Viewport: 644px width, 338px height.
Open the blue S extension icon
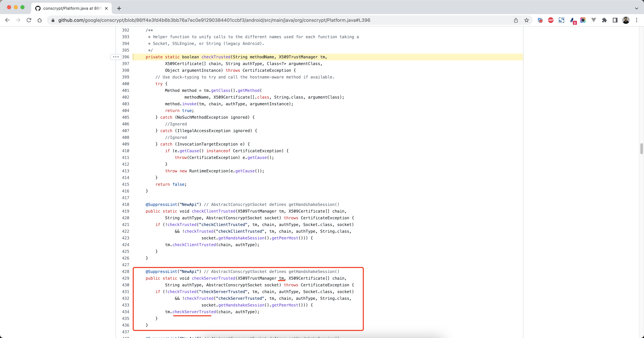tap(561, 20)
